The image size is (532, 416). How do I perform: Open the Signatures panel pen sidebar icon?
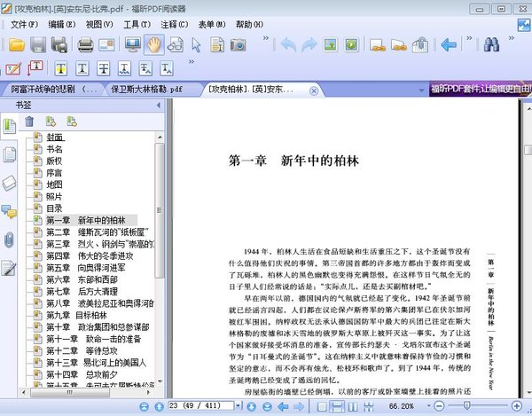(x=9, y=268)
